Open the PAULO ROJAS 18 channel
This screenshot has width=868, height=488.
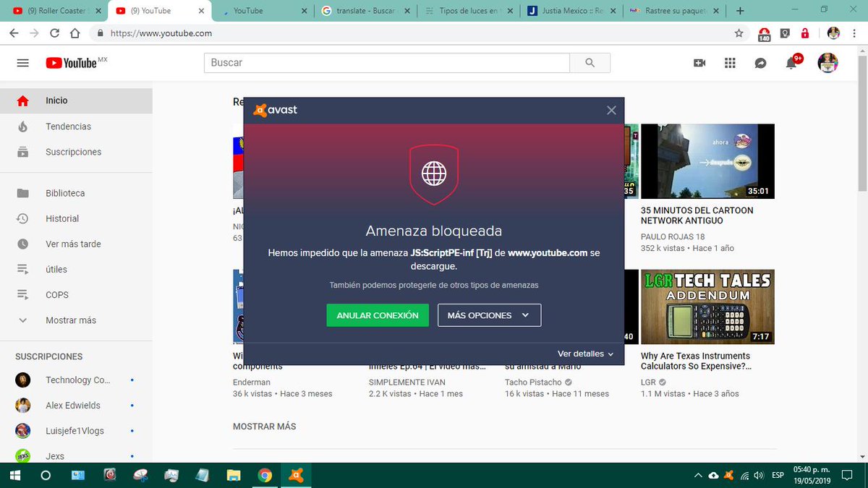click(x=673, y=237)
